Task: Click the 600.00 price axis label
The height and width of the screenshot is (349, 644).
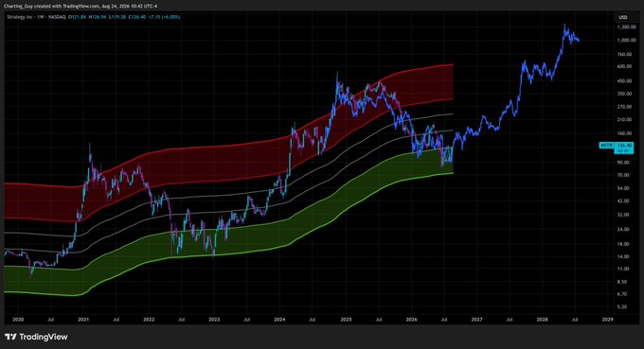Action: pos(624,66)
